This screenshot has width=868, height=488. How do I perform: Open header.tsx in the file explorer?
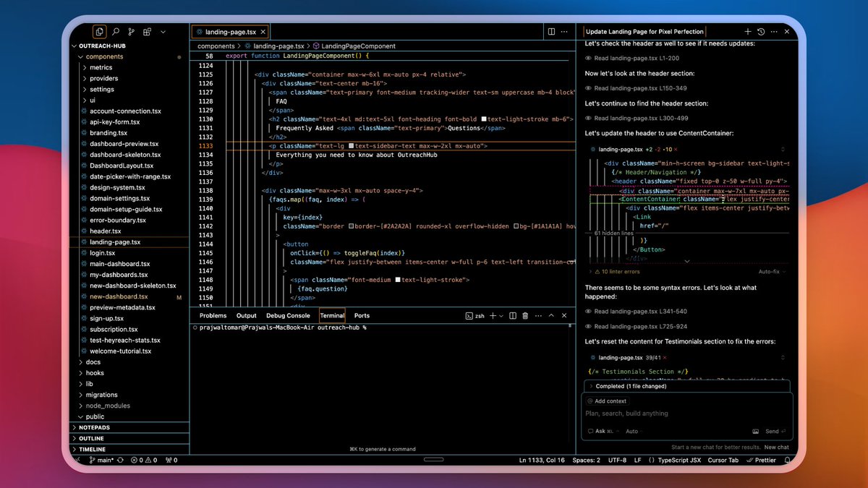coord(106,231)
